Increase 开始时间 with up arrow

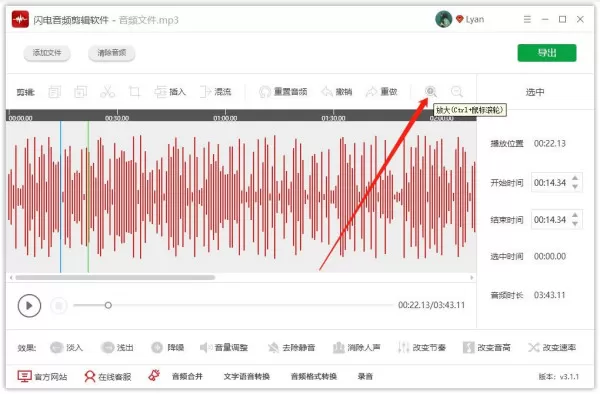(x=575, y=178)
